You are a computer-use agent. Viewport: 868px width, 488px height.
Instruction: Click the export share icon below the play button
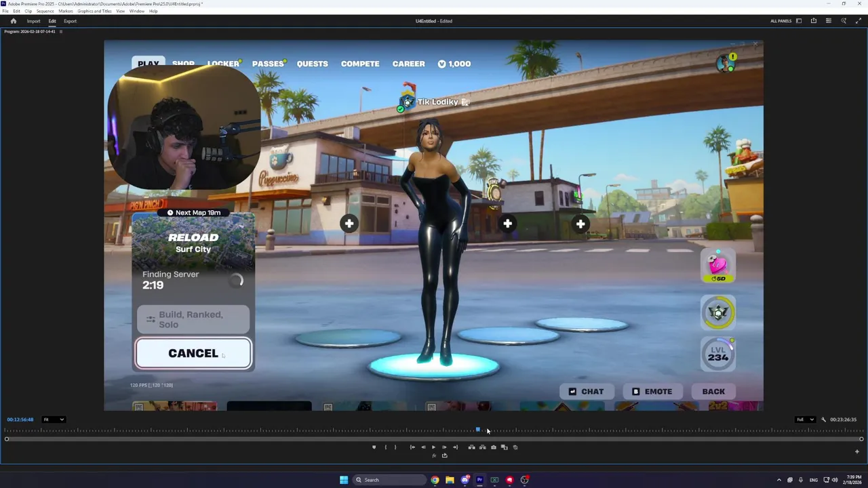(x=445, y=455)
